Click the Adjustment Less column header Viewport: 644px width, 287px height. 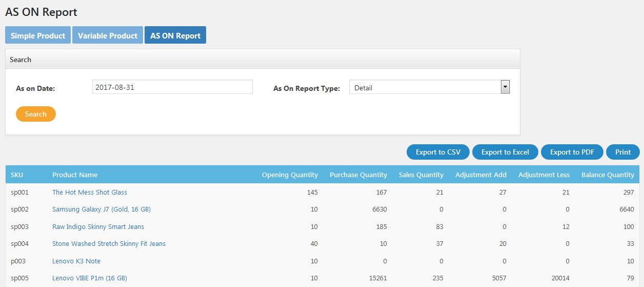pos(544,175)
